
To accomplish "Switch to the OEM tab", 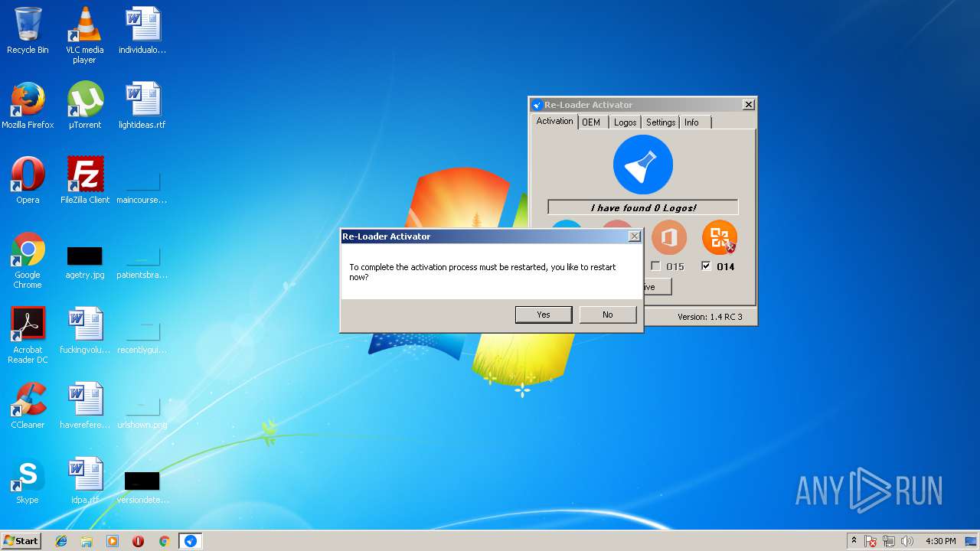I will [591, 122].
